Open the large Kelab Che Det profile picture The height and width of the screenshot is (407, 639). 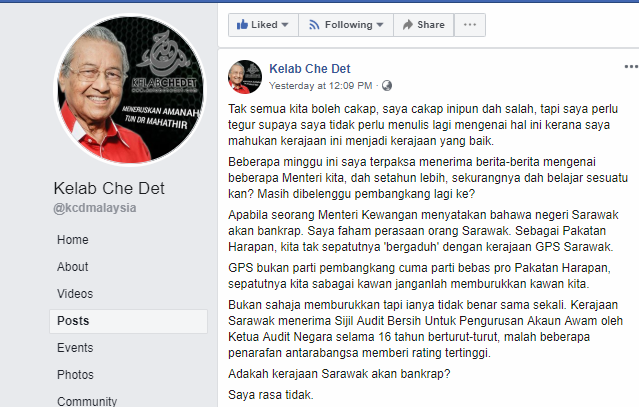130,90
